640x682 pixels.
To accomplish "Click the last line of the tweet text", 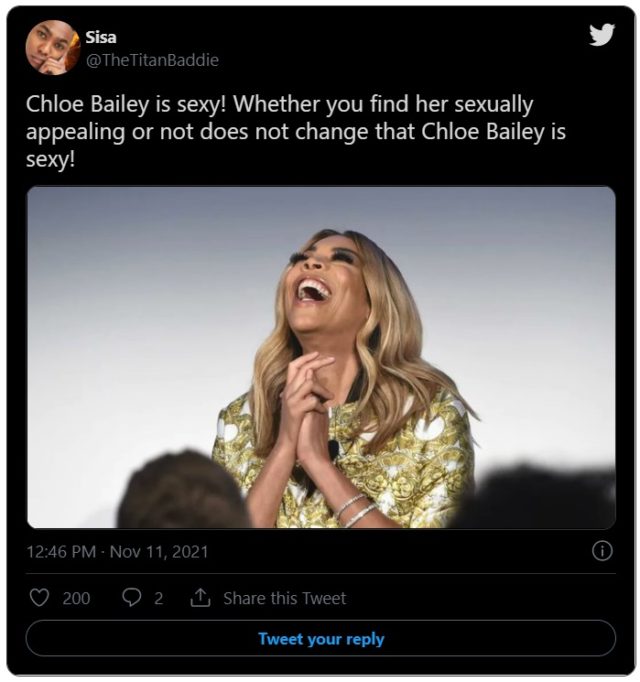I will [60, 161].
